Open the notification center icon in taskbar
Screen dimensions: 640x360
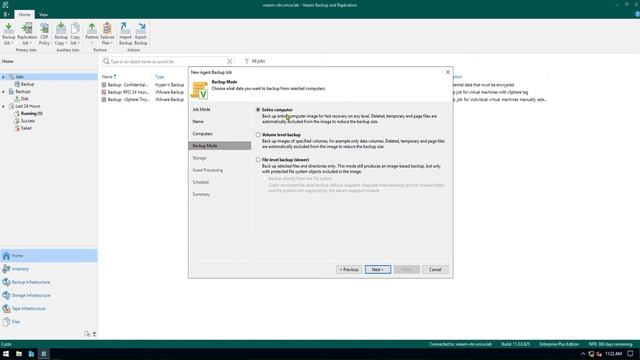pos(631,354)
